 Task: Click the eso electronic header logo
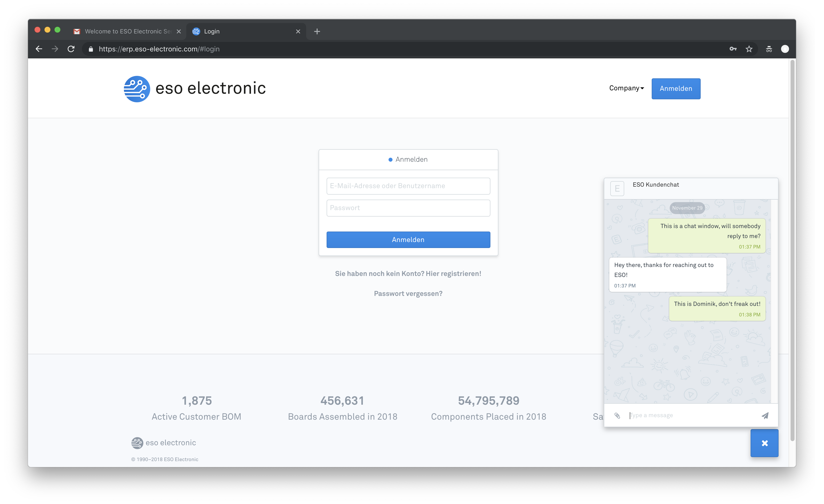point(195,89)
